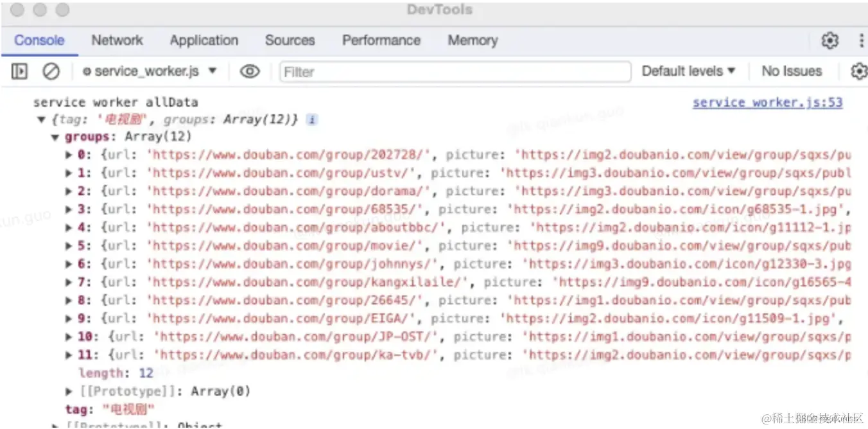Click the g11509-1.jpg picture string
The image size is (868, 429).
[669, 318]
